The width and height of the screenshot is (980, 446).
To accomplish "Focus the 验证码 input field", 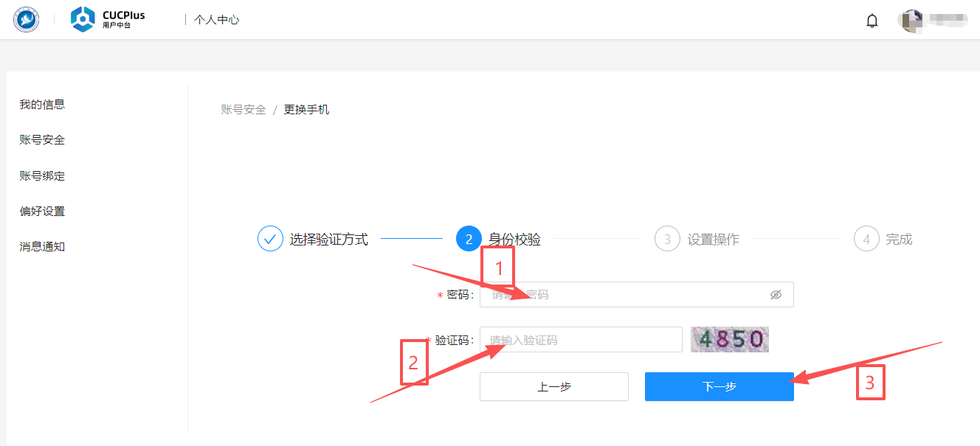I will pyautogui.click(x=581, y=340).
